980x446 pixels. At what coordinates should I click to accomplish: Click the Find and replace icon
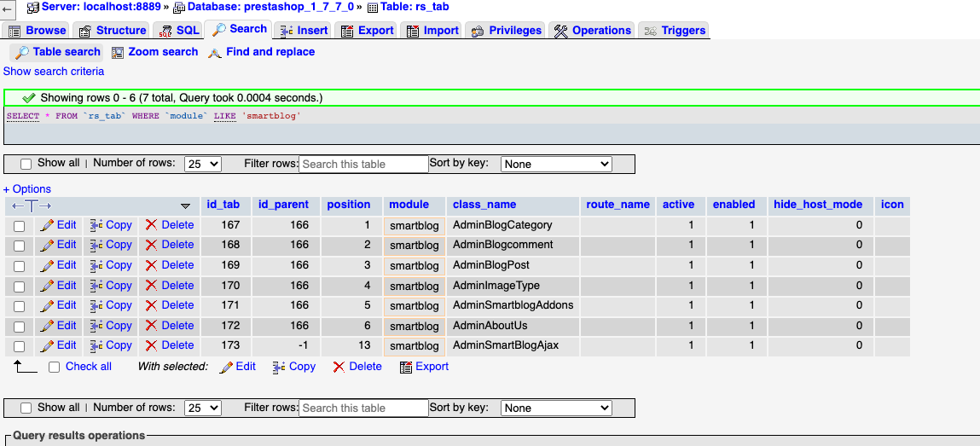215,53
